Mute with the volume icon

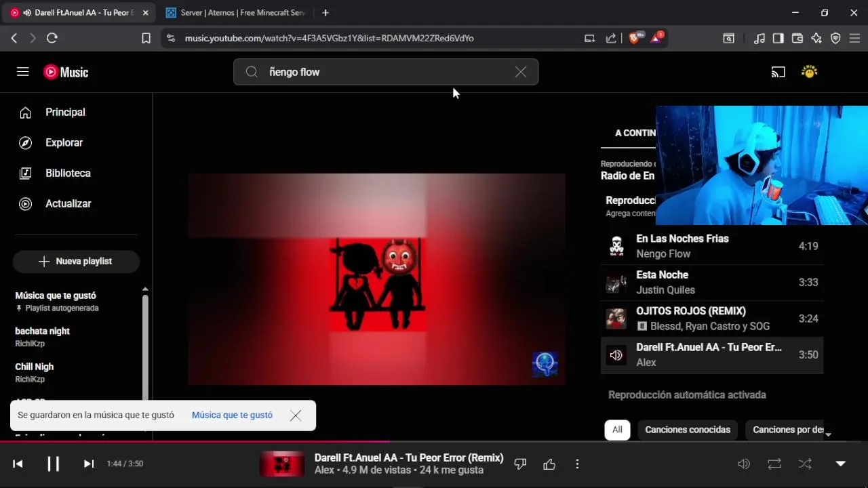coord(744,464)
